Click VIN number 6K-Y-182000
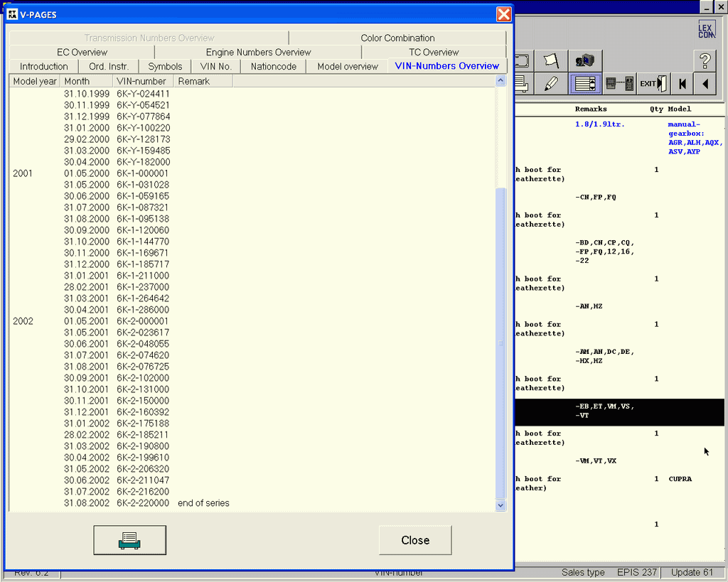The width and height of the screenshot is (728, 582). click(143, 162)
